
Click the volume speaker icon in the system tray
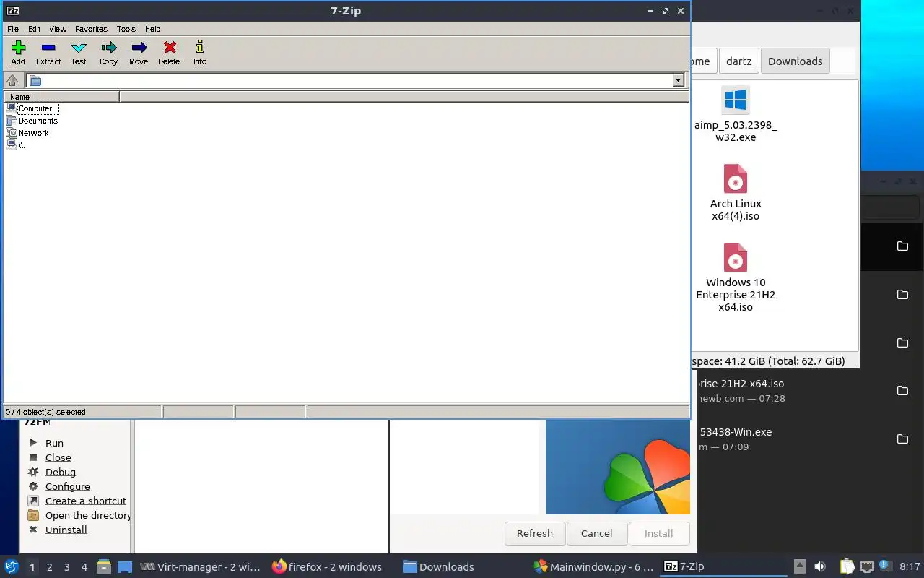(x=820, y=567)
